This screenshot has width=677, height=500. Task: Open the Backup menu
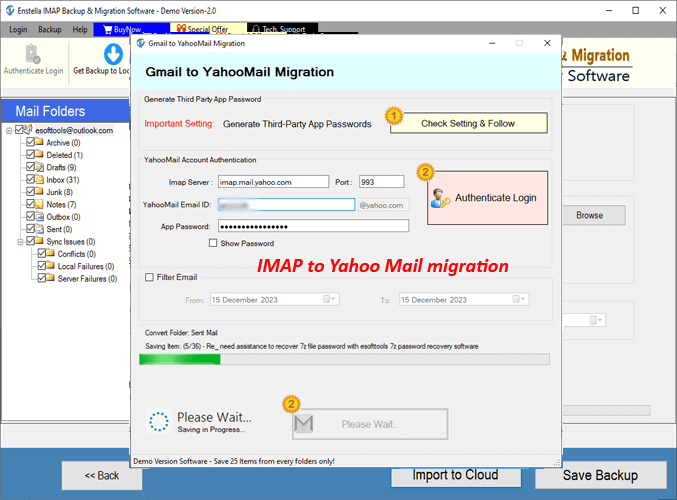pos(50,29)
